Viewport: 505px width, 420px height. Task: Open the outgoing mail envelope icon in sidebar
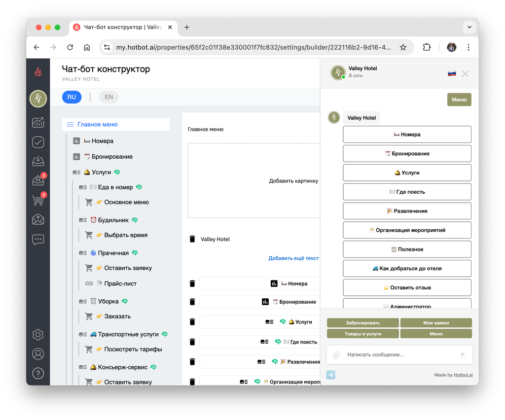[38, 219]
